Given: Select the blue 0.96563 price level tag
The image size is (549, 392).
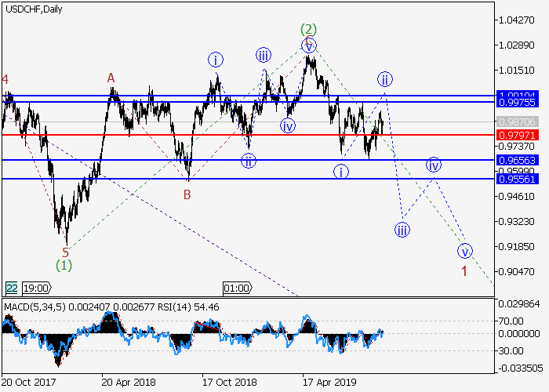Looking at the screenshot, I should click(516, 159).
